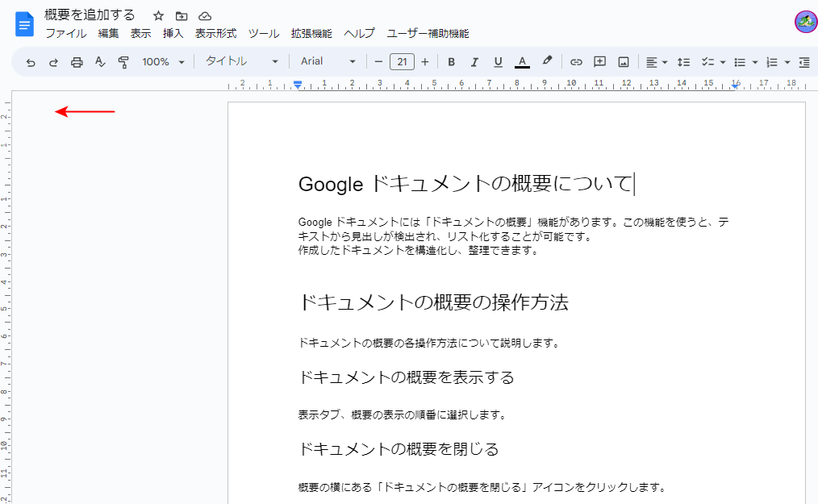Screen dimensions: 818x504
Task: Toggle the checklist button
Action: point(708,62)
